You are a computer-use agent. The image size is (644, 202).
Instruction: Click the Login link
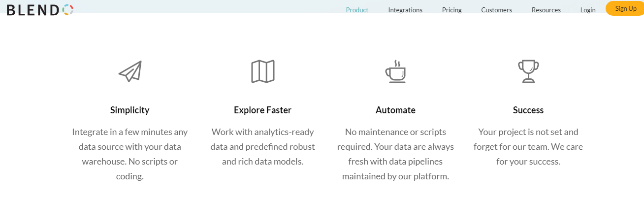[588, 10]
